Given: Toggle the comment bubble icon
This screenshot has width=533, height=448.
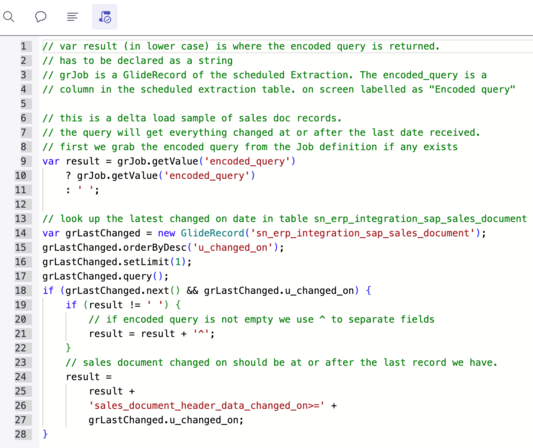Looking at the screenshot, I should [40, 16].
